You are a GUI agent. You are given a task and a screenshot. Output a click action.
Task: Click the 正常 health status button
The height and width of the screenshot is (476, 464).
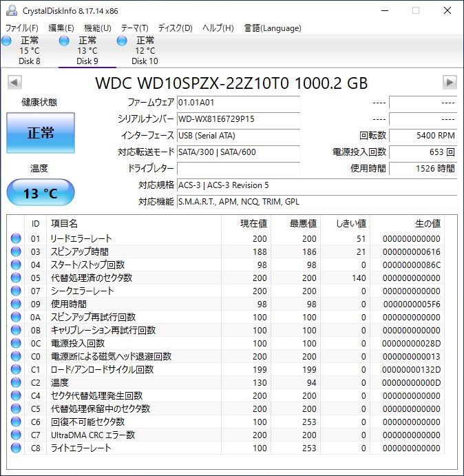pyautogui.click(x=41, y=133)
